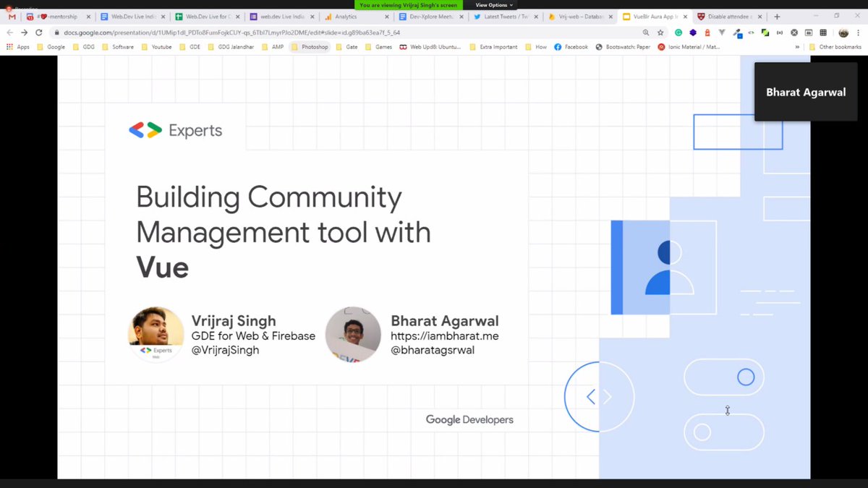Viewport: 868px width, 488px height.
Task: Open the GDG bookmarks folder
Action: point(83,47)
